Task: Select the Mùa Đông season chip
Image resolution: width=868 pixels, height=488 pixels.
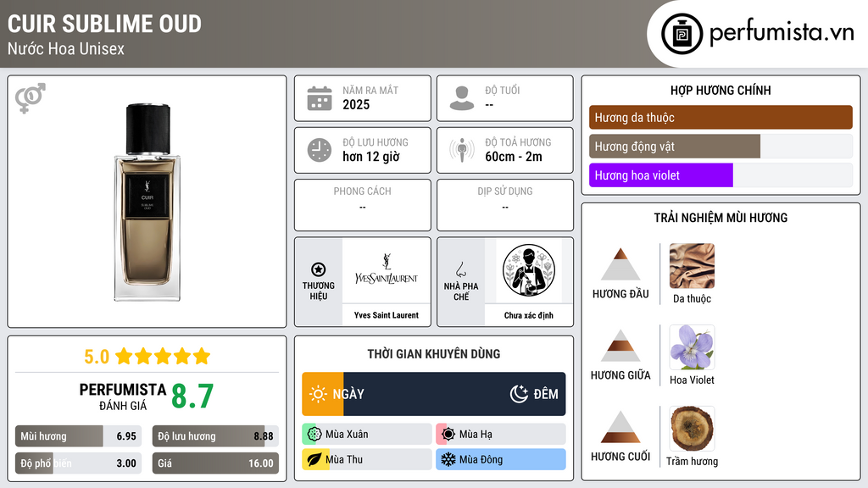Action: (501, 459)
